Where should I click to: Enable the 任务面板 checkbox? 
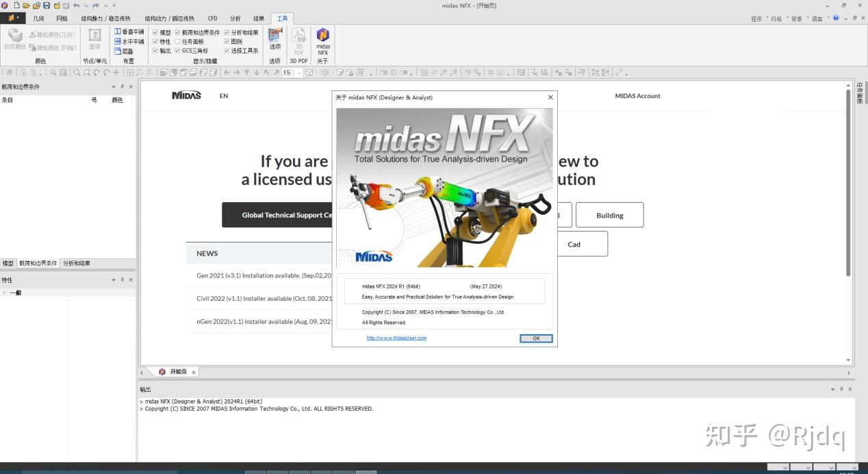177,40
